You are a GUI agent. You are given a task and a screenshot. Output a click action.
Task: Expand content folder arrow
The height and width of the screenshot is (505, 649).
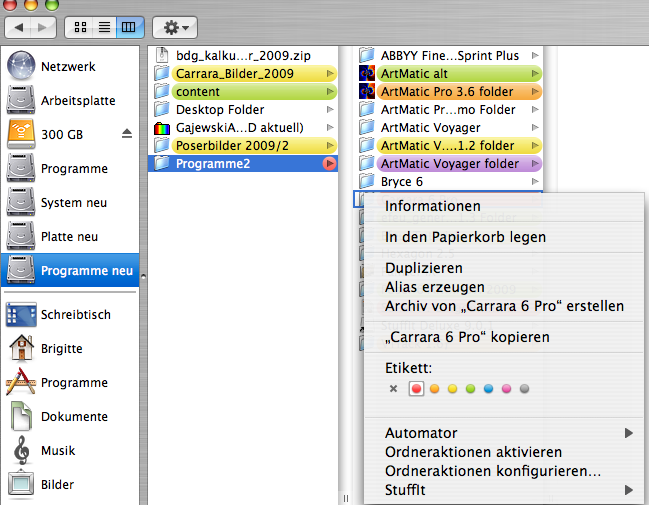pos(330,91)
